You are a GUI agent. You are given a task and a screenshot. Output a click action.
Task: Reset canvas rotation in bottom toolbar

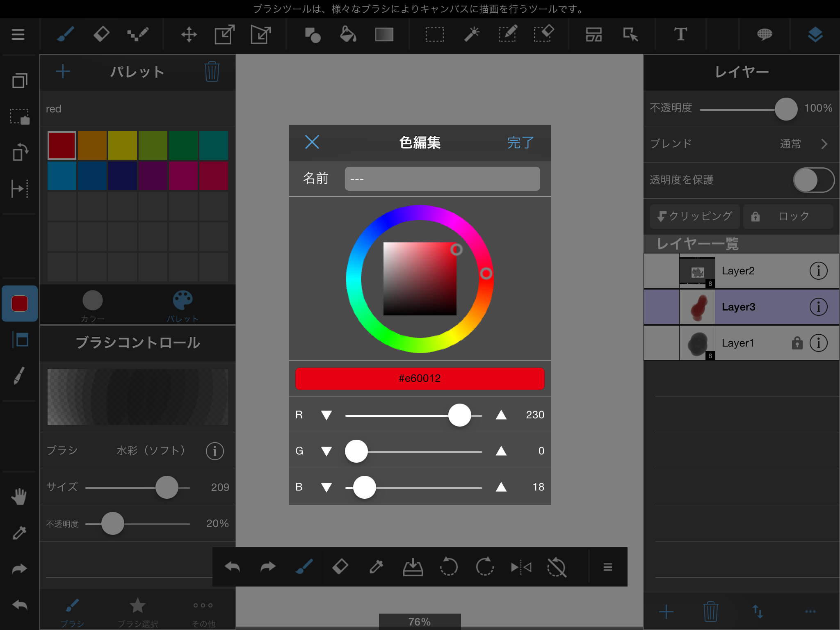click(x=557, y=567)
